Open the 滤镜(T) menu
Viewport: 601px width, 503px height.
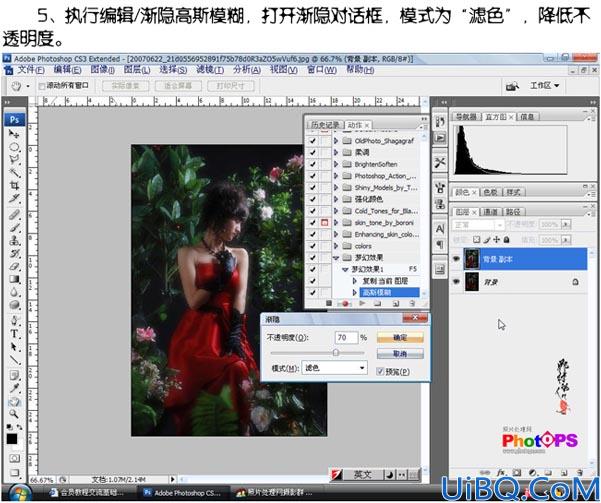pos(210,70)
